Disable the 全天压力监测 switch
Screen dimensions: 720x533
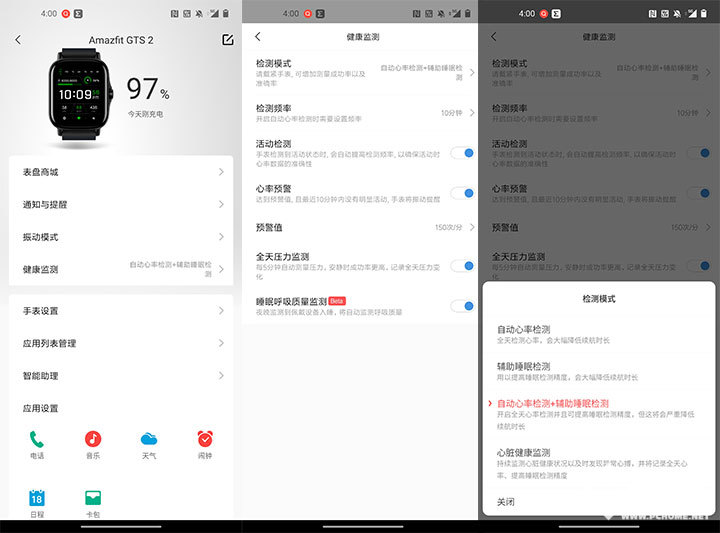click(461, 265)
